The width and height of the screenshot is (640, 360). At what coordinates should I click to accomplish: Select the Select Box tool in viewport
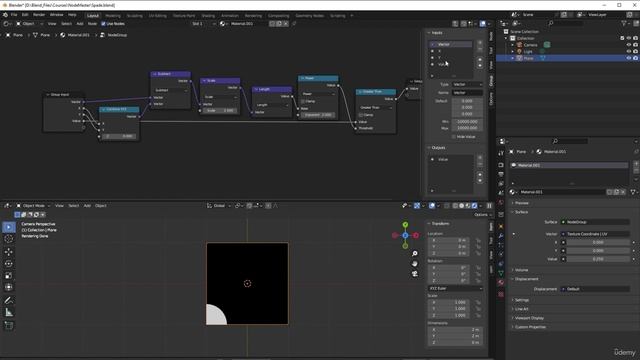click(x=9, y=227)
